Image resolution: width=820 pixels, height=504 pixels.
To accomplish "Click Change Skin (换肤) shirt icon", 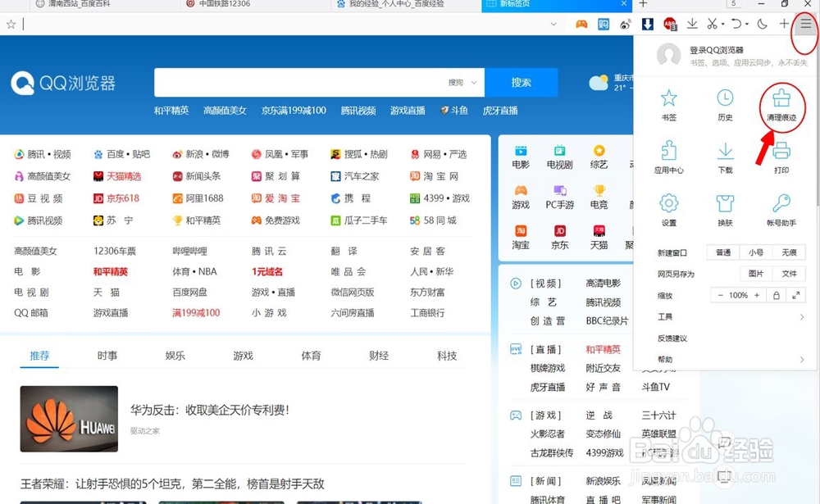I will (725, 210).
